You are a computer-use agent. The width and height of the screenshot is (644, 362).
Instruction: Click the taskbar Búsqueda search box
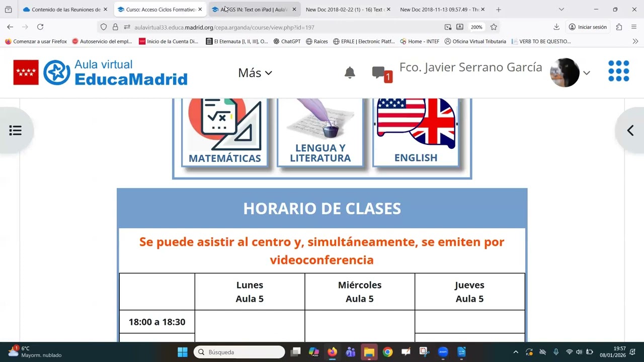(x=239, y=352)
